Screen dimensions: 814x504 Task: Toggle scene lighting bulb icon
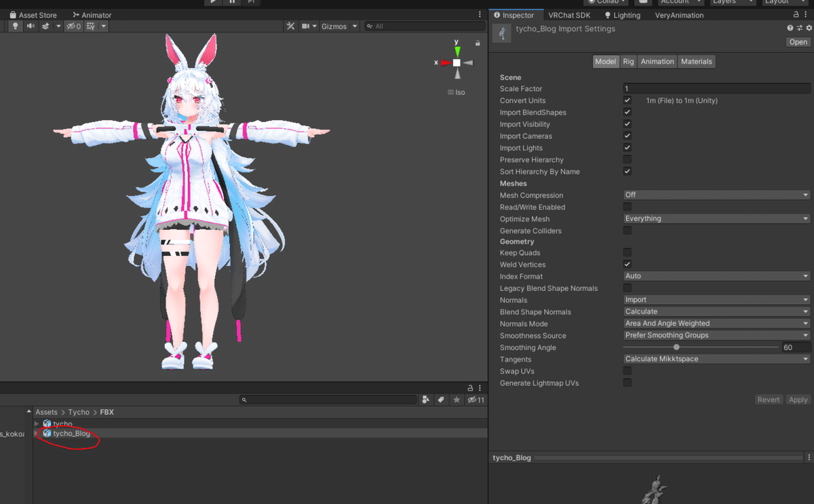point(16,26)
